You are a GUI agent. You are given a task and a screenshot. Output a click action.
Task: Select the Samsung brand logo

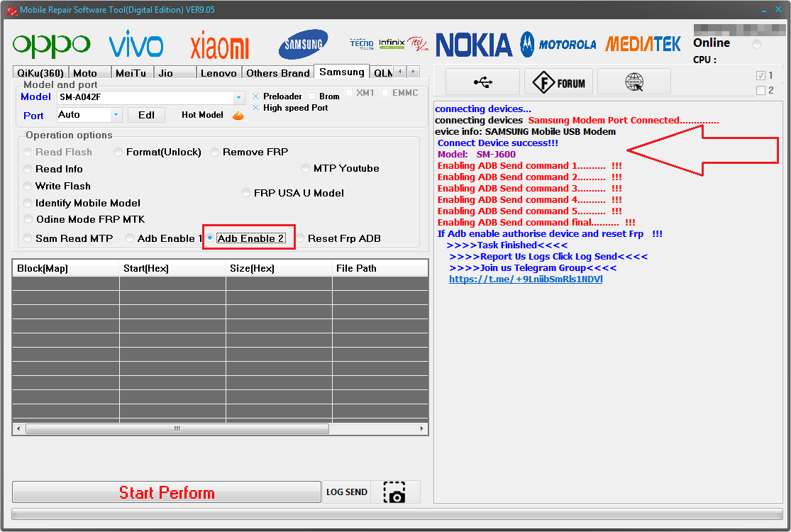pyautogui.click(x=303, y=45)
